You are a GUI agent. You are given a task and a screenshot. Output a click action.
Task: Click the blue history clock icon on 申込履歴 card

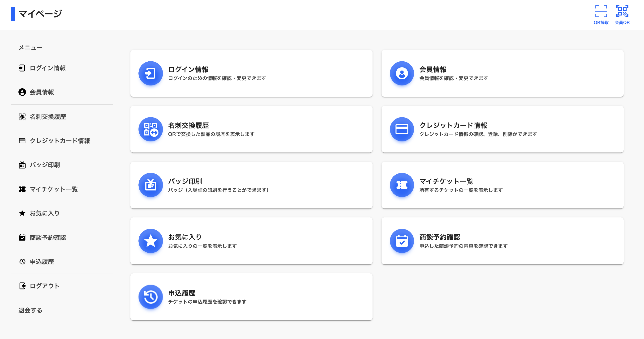coord(150,297)
